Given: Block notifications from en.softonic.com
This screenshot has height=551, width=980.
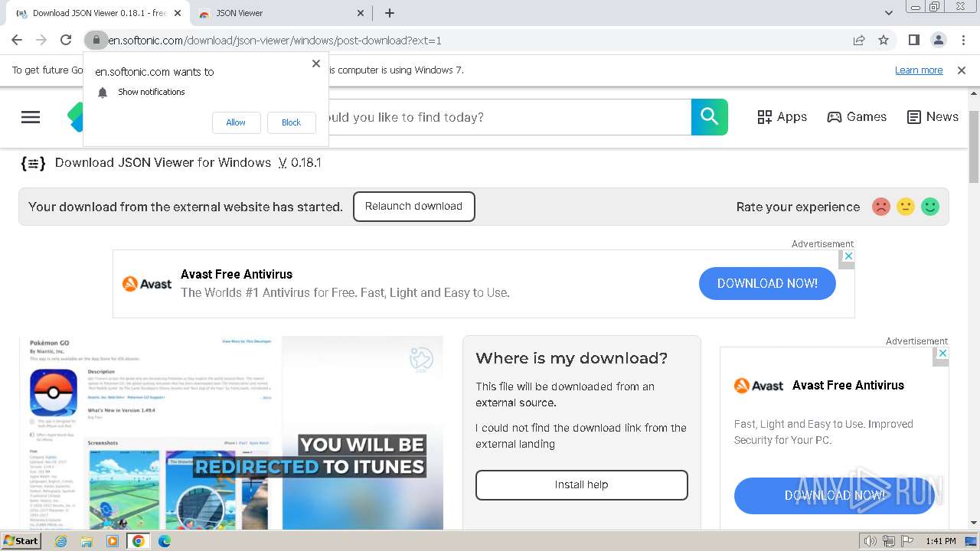Looking at the screenshot, I should [x=292, y=122].
